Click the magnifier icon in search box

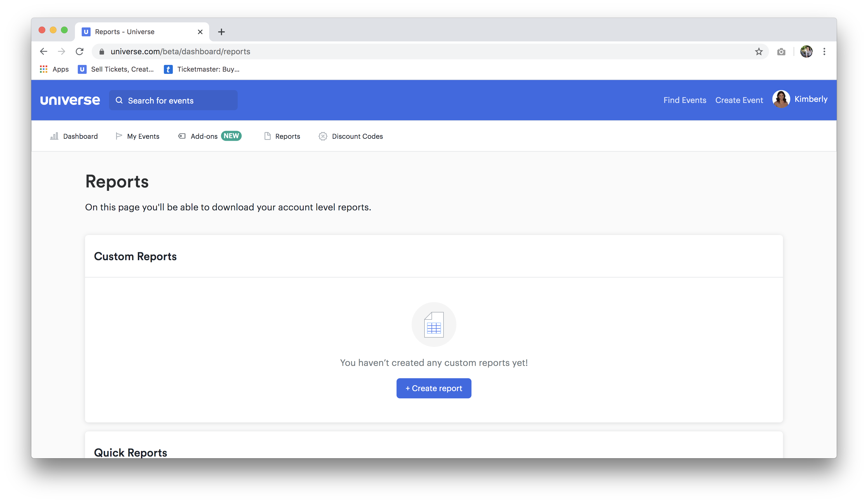pyautogui.click(x=119, y=100)
